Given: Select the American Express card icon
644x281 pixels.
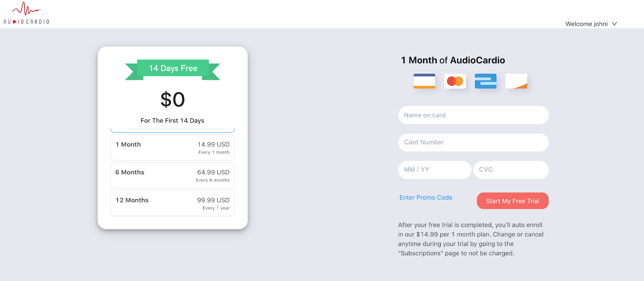Looking at the screenshot, I should click(485, 81).
